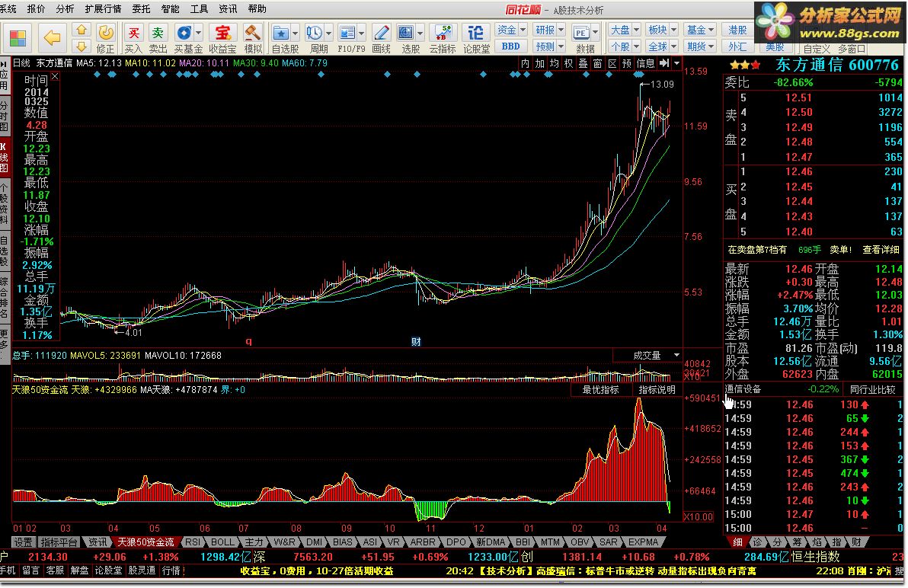
Task: Toggle the 信息 info button
Action: point(646,63)
